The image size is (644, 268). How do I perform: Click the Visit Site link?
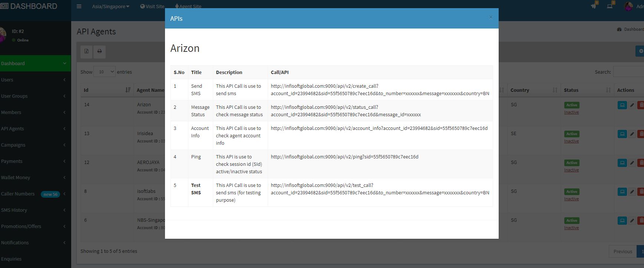[152, 6]
